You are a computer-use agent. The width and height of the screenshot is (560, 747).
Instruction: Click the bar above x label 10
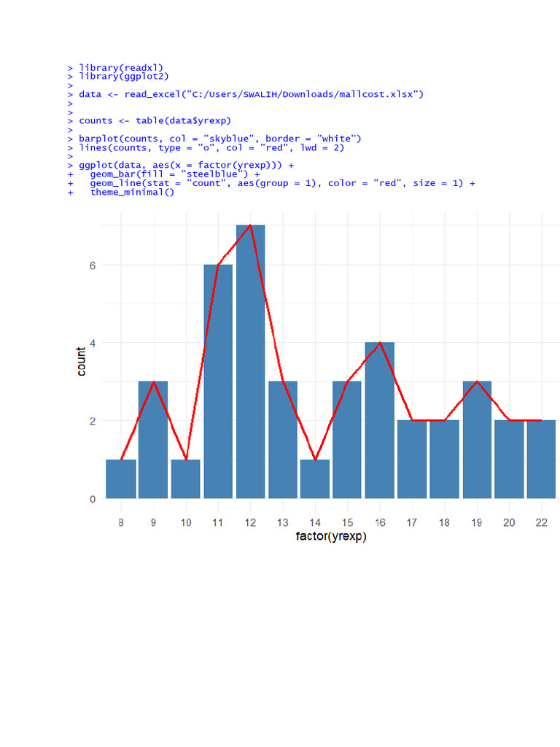[x=186, y=479]
